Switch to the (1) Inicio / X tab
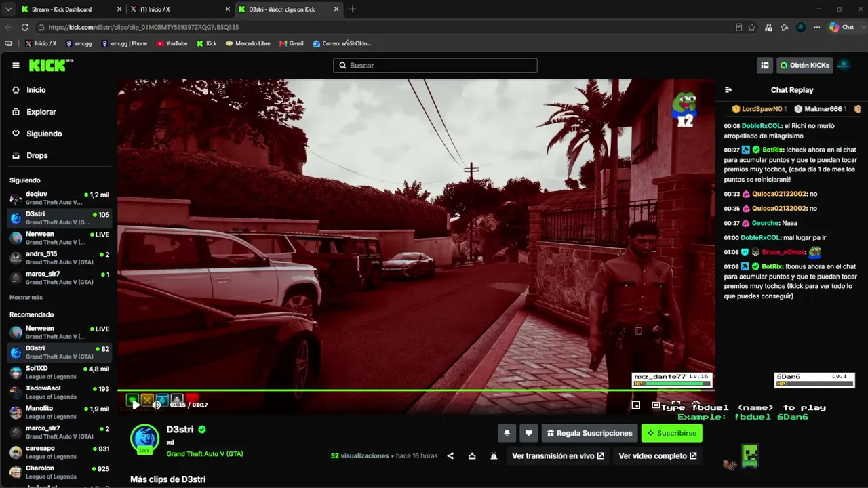Viewport: 868px width, 488px height. [180, 9]
